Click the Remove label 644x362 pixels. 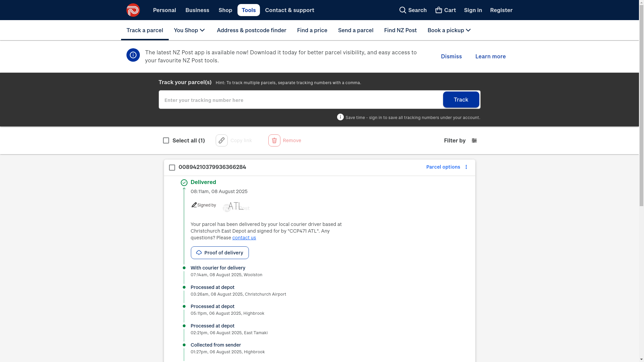point(292,140)
